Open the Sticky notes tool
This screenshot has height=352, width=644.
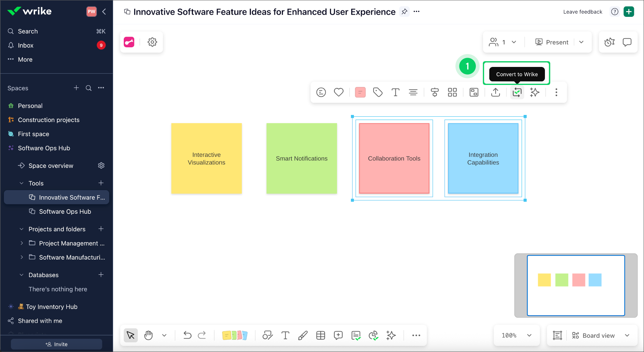coord(235,335)
